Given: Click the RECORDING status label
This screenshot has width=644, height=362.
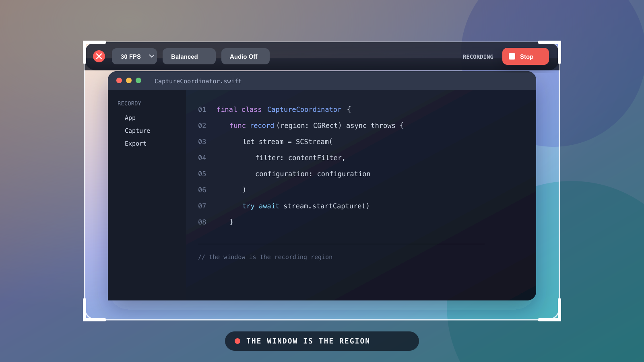Looking at the screenshot, I should pos(478,57).
